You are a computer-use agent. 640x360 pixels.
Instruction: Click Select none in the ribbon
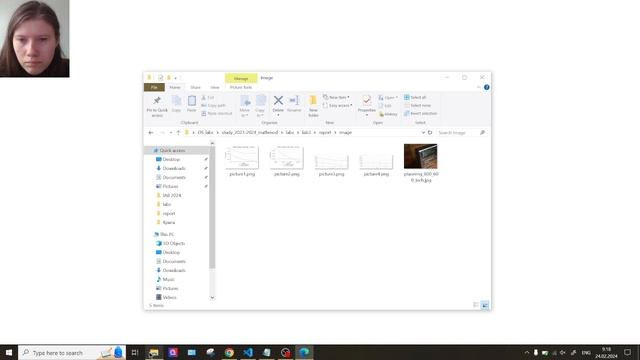[x=417, y=105]
